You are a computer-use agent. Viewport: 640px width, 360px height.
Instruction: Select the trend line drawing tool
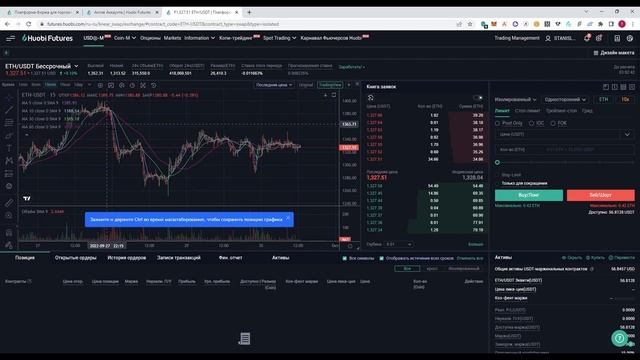tap(9, 110)
